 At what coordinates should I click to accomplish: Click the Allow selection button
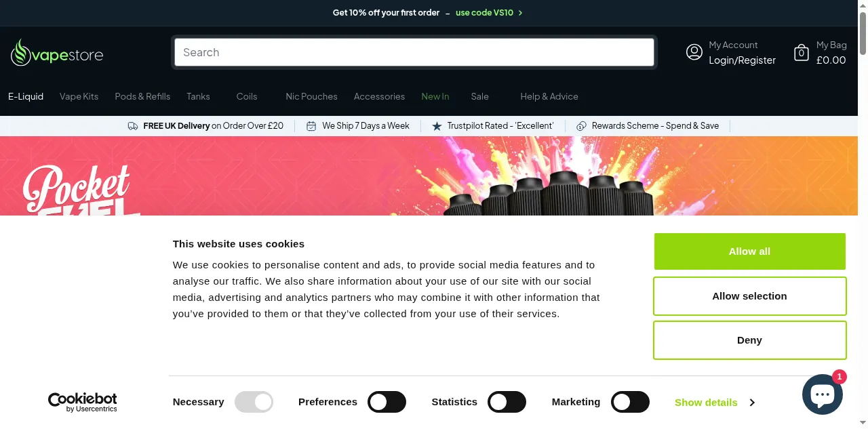pyautogui.click(x=749, y=296)
